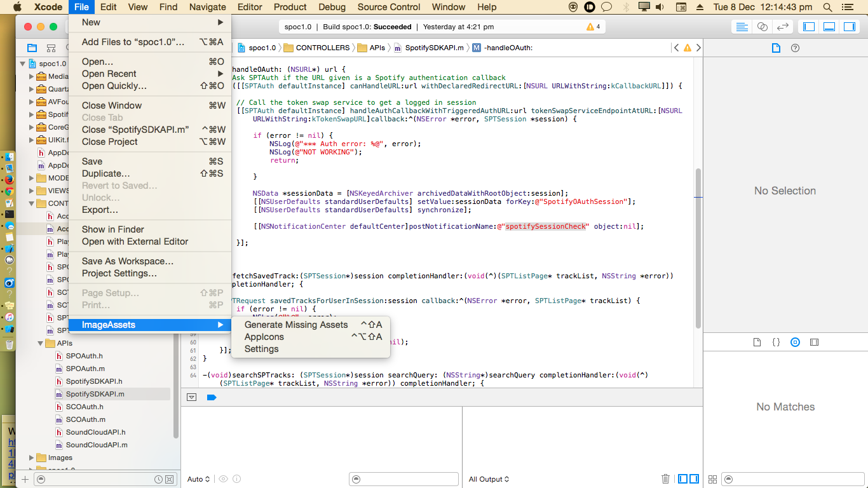Click the library filter search field

792,479
